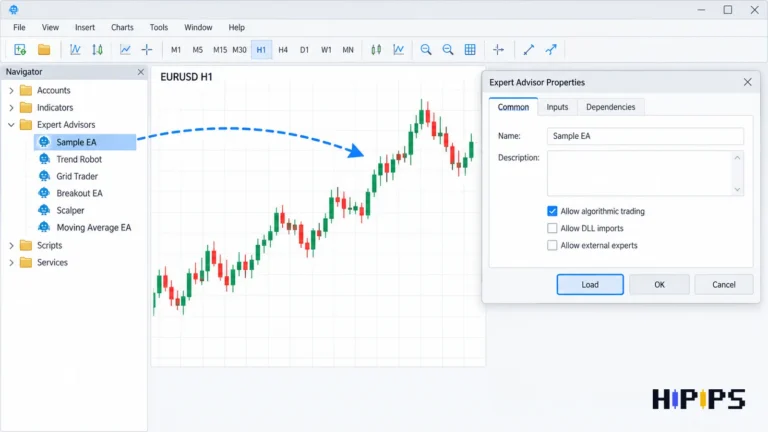Select the Common tab
Image resolution: width=768 pixels, height=432 pixels.
point(513,107)
